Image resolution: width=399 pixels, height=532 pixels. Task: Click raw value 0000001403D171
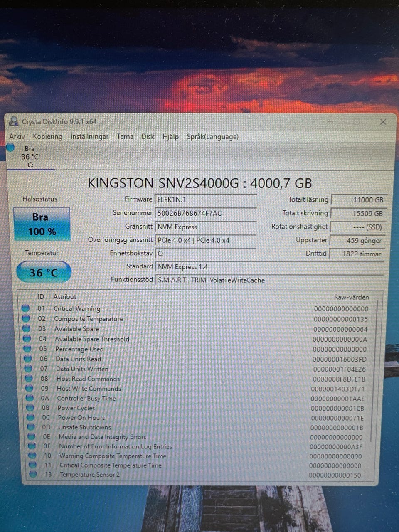(x=338, y=389)
